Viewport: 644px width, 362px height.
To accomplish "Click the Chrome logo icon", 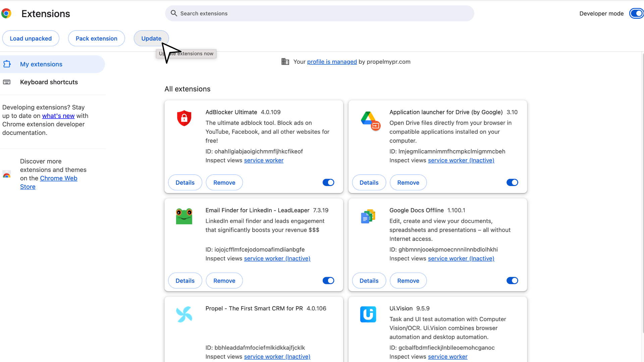I will click(x=6, y=13).
